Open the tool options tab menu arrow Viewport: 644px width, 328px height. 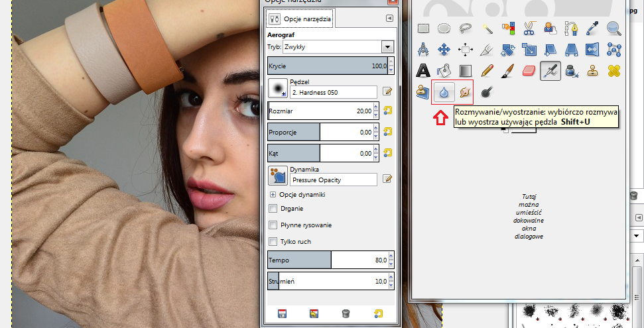click(x=389, y=19)
